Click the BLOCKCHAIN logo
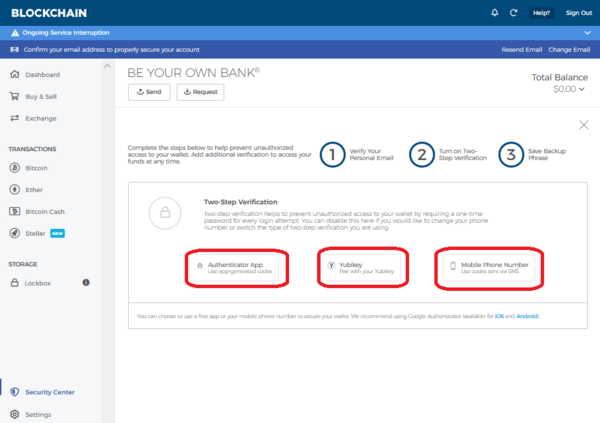The height and width of the screenshot is (423, 600). [x=49, y=13]
